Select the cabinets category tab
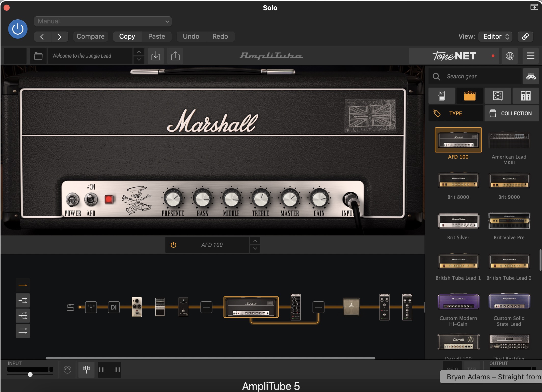This screenshot has height=392, width=542. click(498, 96)
